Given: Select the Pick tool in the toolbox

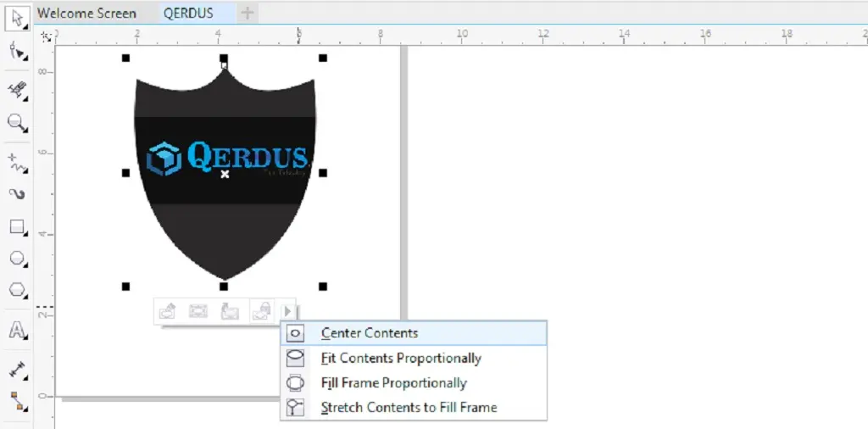Looking at the screenshot, I should [18, 19].
